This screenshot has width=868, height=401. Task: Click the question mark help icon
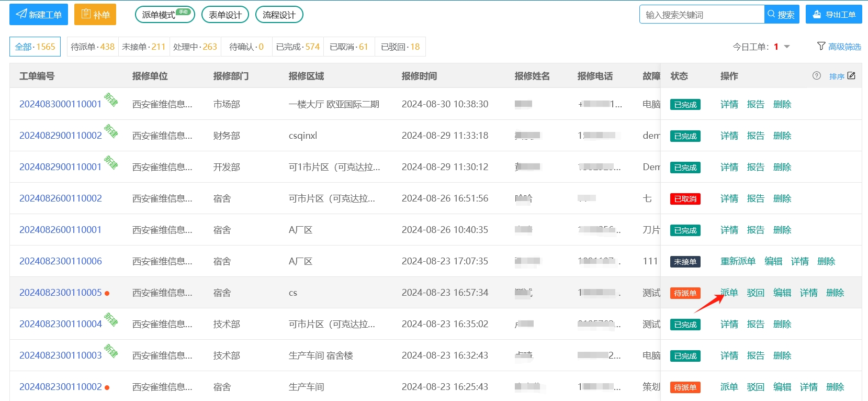point(816,76)
